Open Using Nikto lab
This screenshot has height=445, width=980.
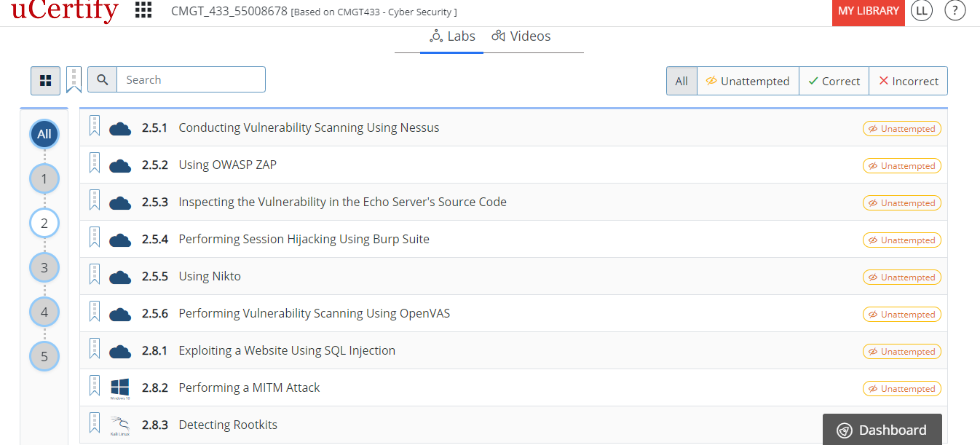210,276
